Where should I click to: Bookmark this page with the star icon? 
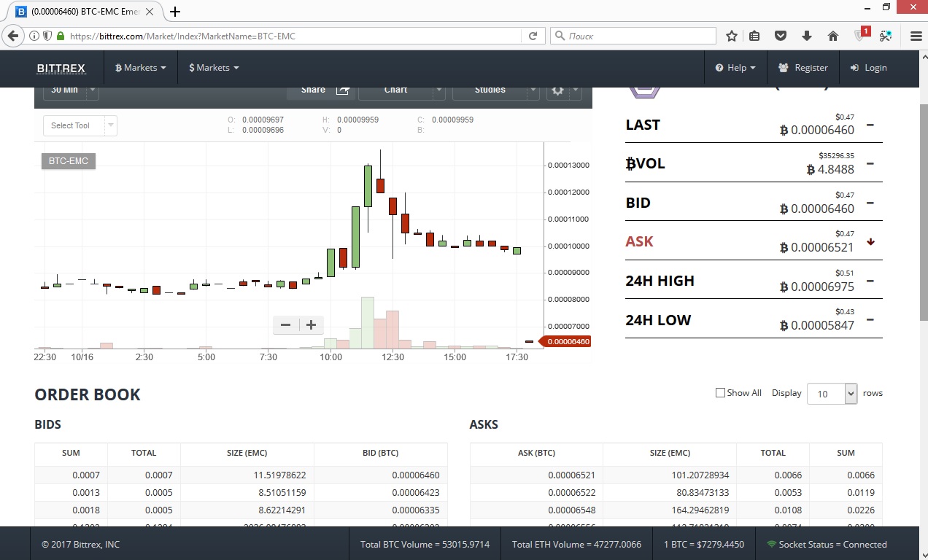[x=732, y=36]
